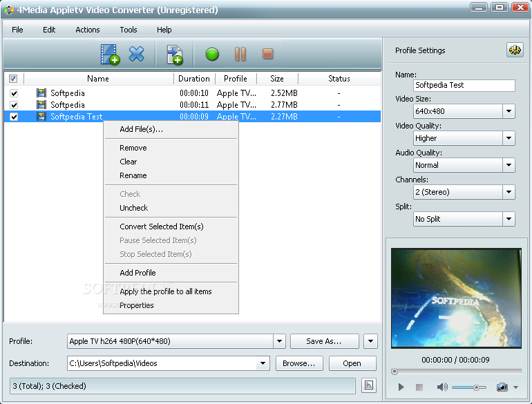This screenshot has width=532, height=404.
Task: Sort by the Duration column header
Action: tap(194, 79)
